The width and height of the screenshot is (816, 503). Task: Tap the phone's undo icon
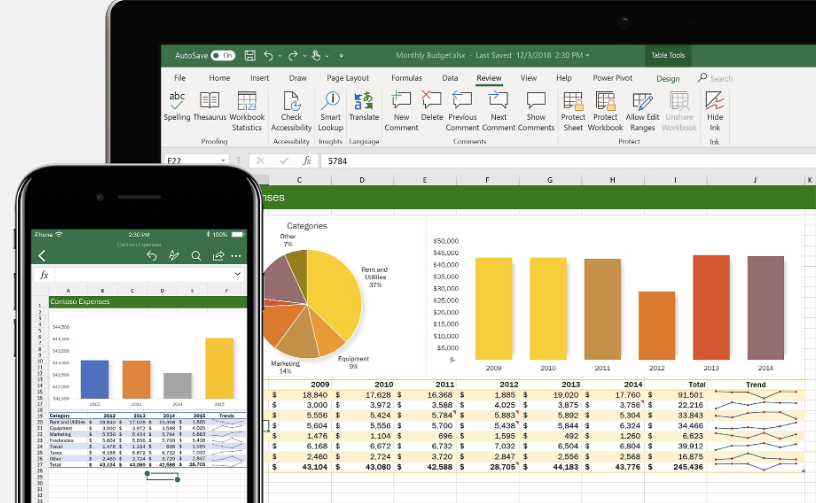tap(151, 255)
